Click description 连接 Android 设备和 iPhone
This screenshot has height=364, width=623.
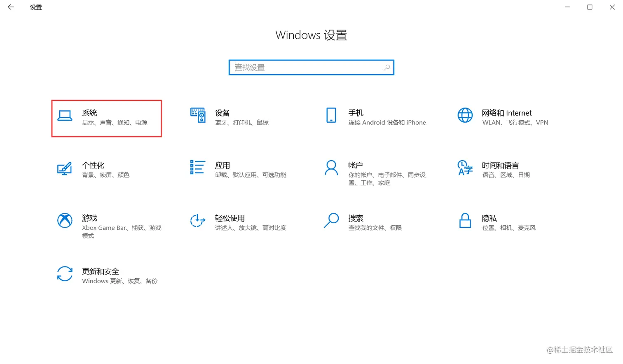(387, 123)
